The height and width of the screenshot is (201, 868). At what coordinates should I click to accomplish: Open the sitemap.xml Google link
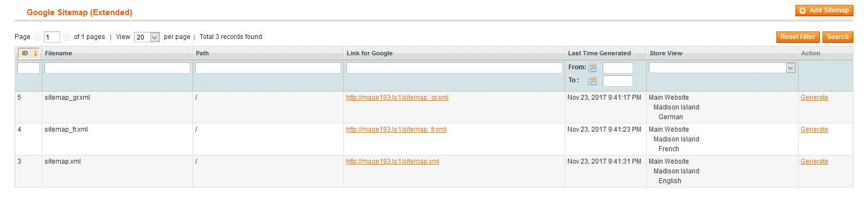tap(393, 161)
